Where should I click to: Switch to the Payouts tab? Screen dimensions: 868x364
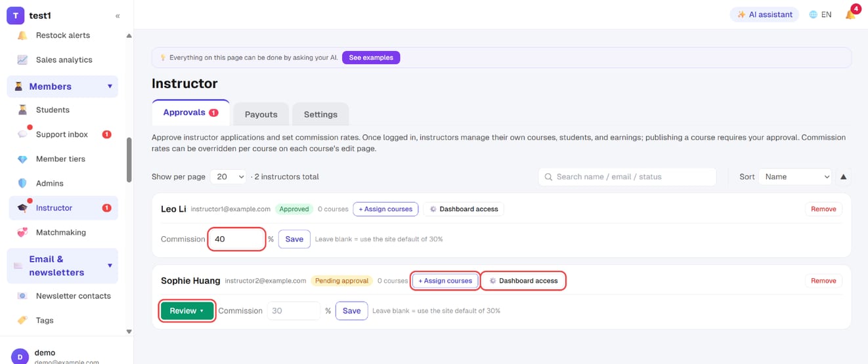point(261,114)
